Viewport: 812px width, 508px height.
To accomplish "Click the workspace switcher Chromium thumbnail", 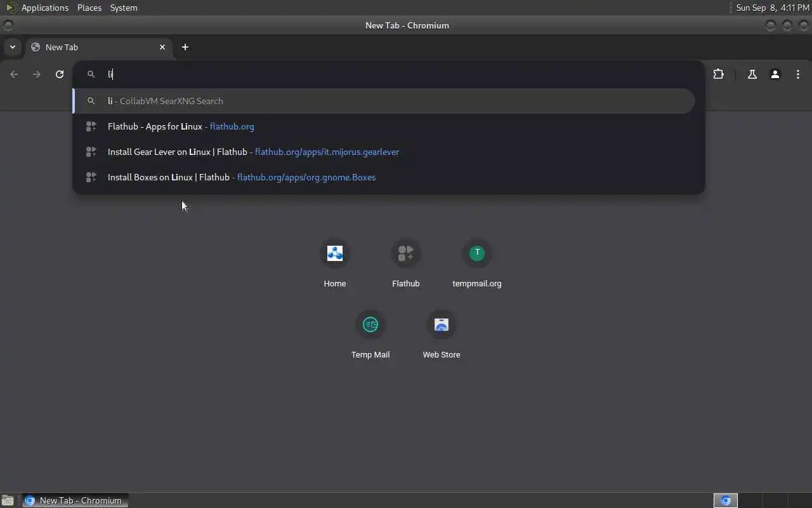I will click(726, 500).
